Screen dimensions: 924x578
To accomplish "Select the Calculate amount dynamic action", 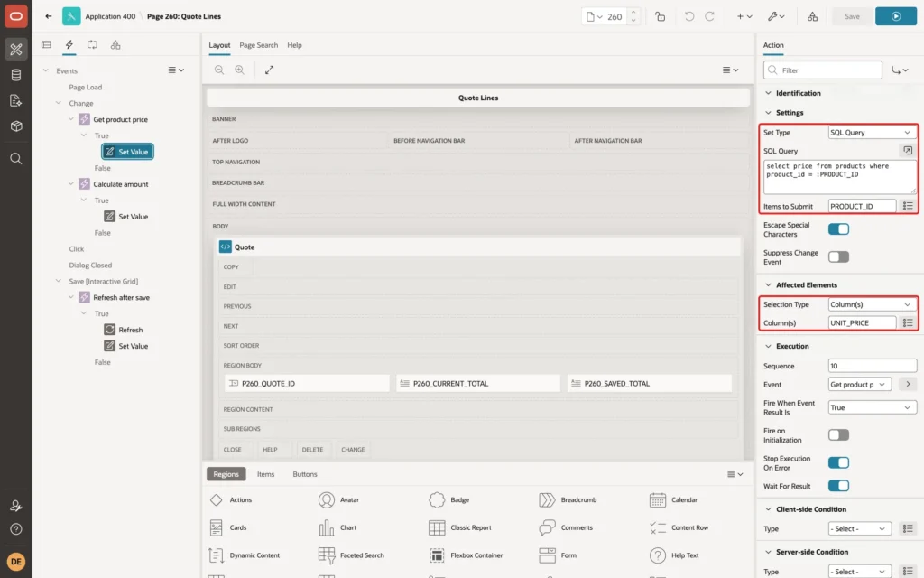I will coord(121,184).
